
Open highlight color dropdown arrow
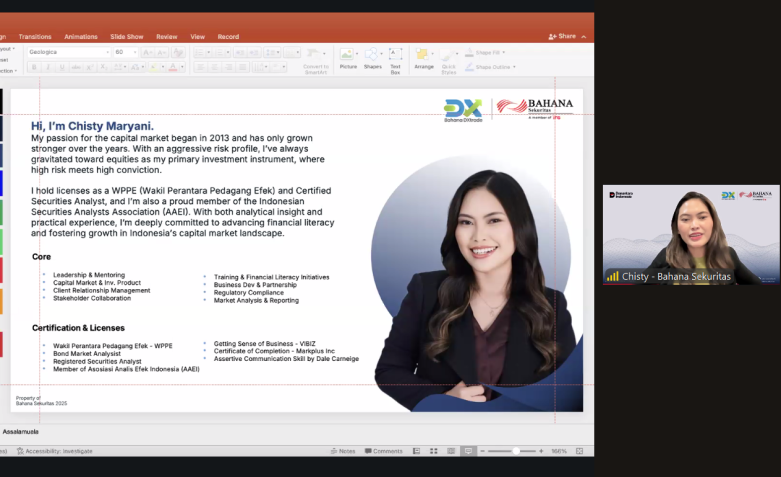tap(163, 67)
